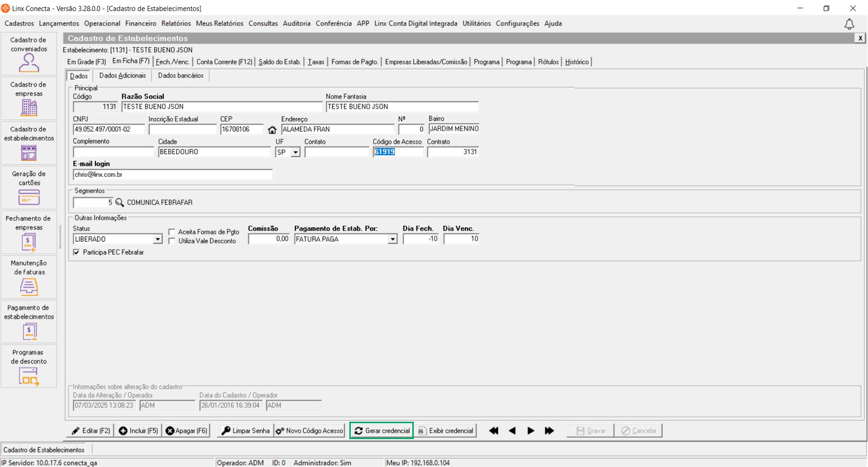The image size is (868, 467).
Task: Open Manutenção de faturas sidebar icon
Action: [29, 277]
